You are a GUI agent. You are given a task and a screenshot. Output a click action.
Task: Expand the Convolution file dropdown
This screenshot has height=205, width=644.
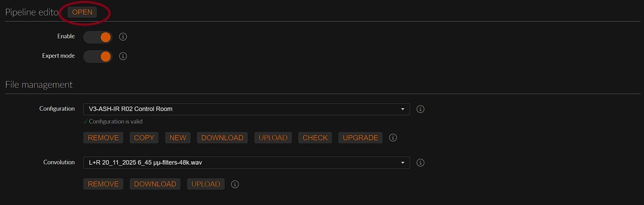[x=246, y=163]
